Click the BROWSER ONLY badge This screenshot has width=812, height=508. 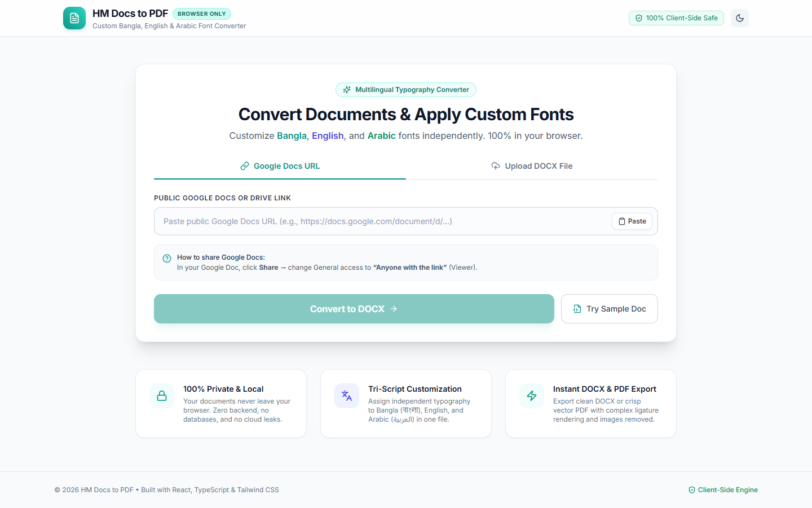click(202, 14)
